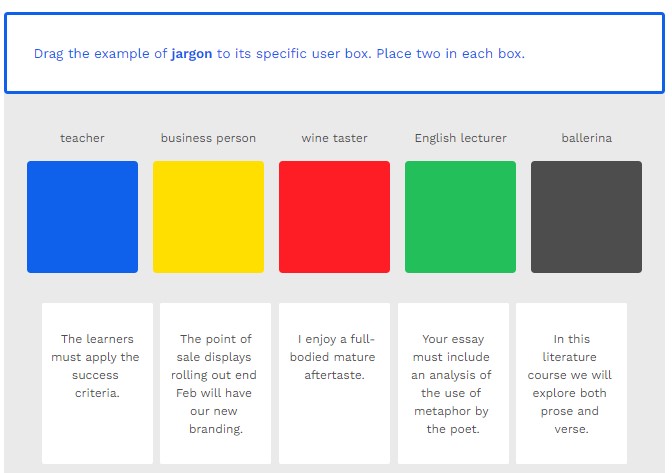Select the 'prose and verse' literature card
Image resolution: width=672 pixels, height=473 pixels.
571,383
